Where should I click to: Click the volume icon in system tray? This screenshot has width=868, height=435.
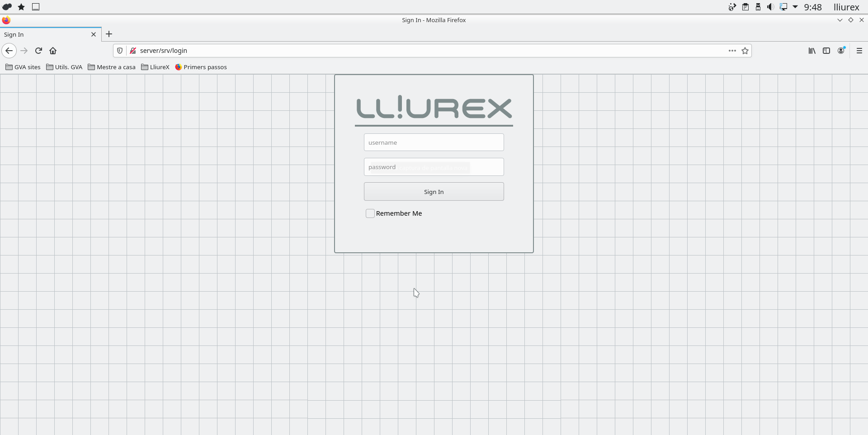point(770,7)
